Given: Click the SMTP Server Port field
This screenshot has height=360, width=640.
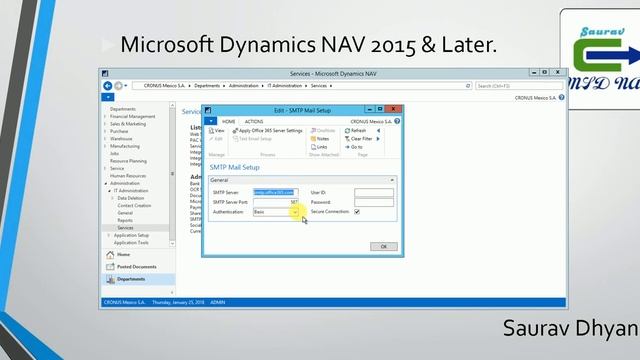Looking at the screenshot, I should pyautogui.click(x=276, y=202).
